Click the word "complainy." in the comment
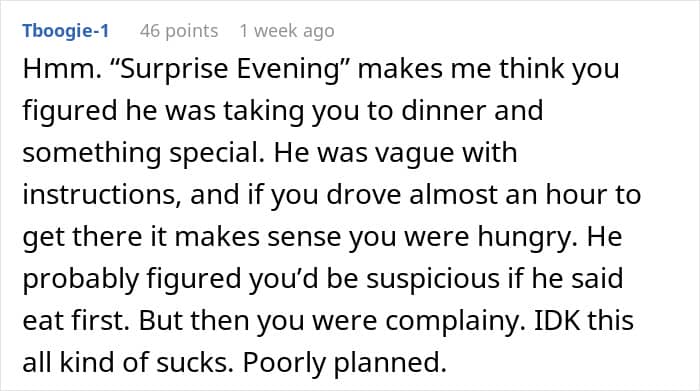The width and height of the screenshot is (700, 391). (x=455, y=320)
